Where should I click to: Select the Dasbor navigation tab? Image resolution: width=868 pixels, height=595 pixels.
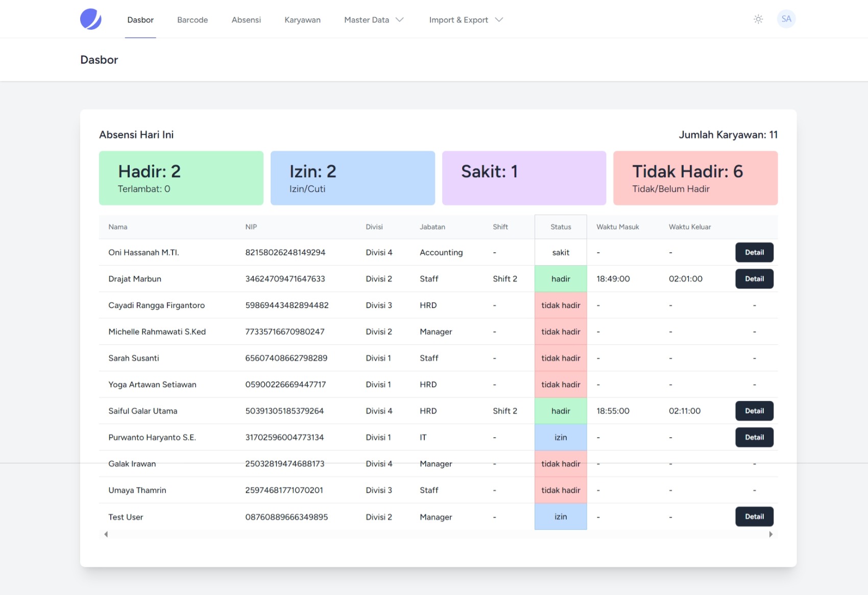tap(140, 20)
